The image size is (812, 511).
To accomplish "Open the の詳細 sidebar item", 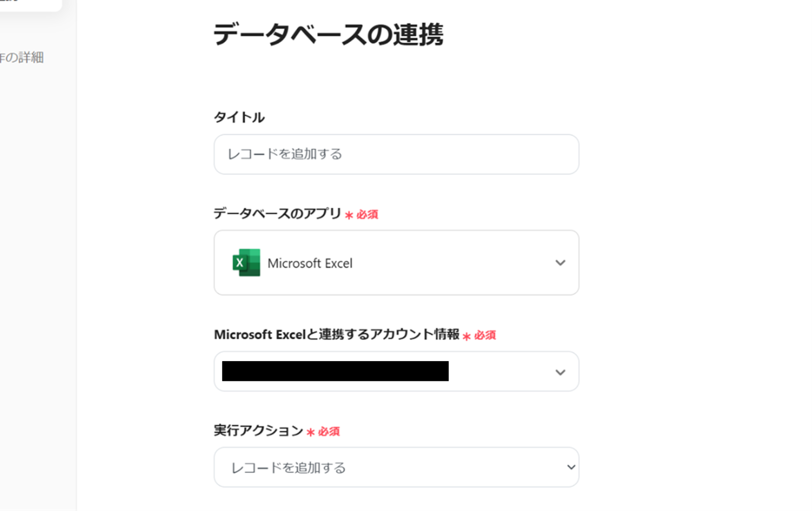I will (22, 57).
